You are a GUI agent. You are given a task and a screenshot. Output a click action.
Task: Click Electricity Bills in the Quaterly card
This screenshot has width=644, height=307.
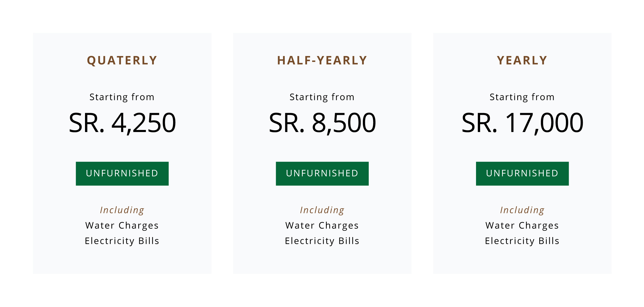pos(122,241)
